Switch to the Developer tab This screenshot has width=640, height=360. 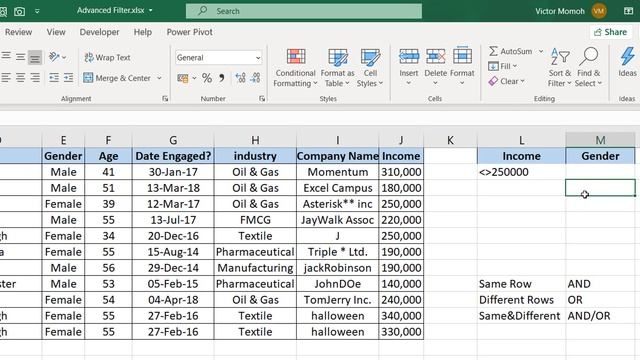[99, 32]
